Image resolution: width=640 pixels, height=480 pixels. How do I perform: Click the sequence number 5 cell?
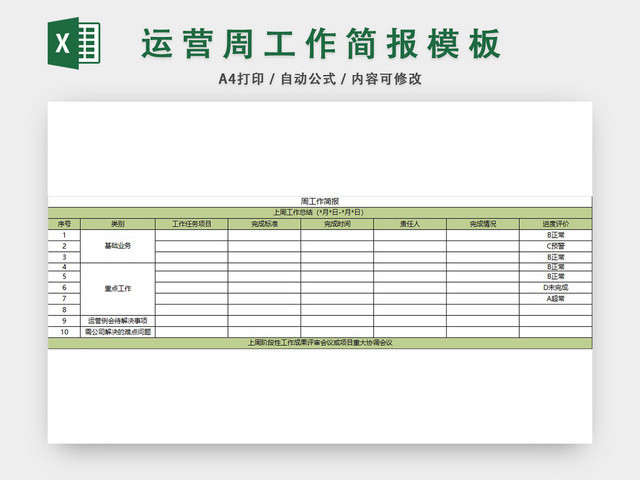click(64, 277)
